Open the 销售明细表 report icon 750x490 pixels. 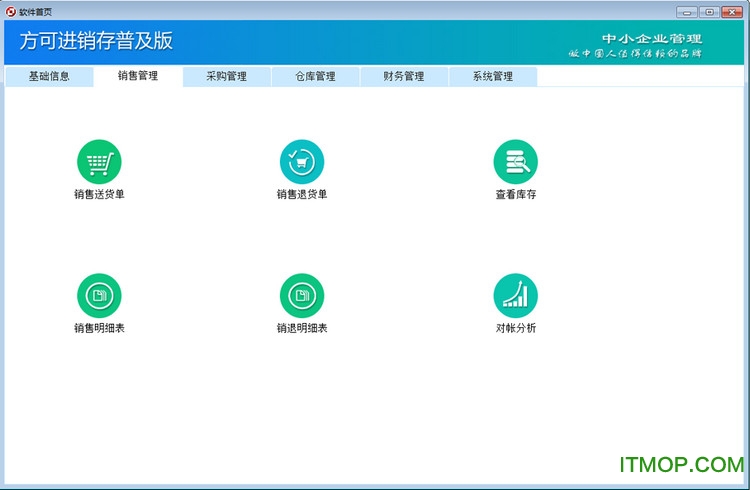(x=99, y=295)
